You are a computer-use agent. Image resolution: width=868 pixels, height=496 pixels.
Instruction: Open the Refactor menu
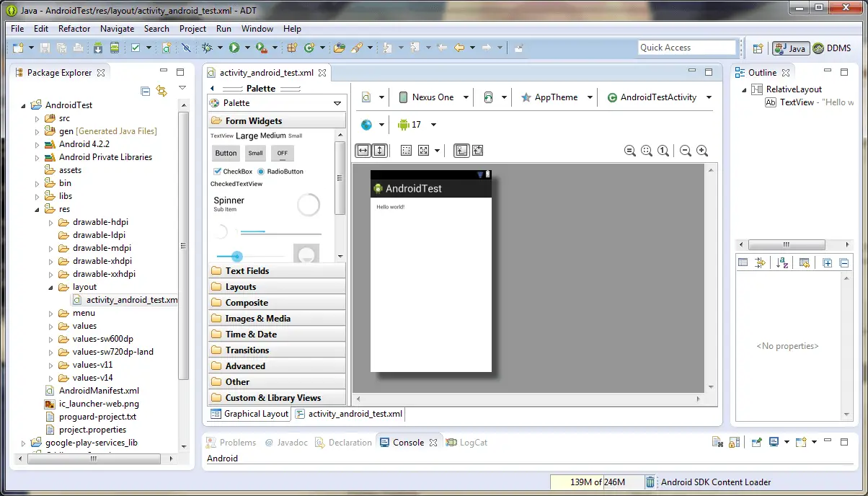tap(74, 29)
